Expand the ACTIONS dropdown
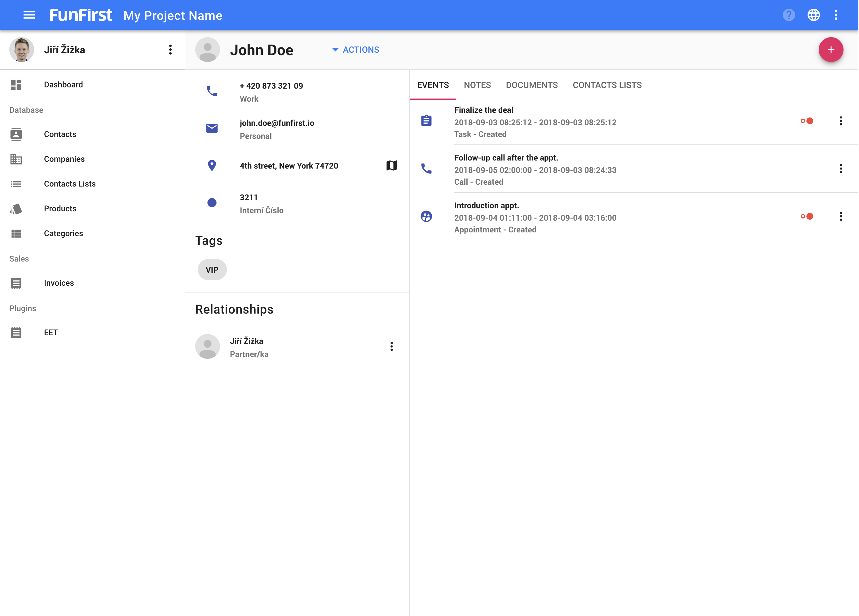The image size is (859, 616). pyautogui.click(x=356, y=50)
